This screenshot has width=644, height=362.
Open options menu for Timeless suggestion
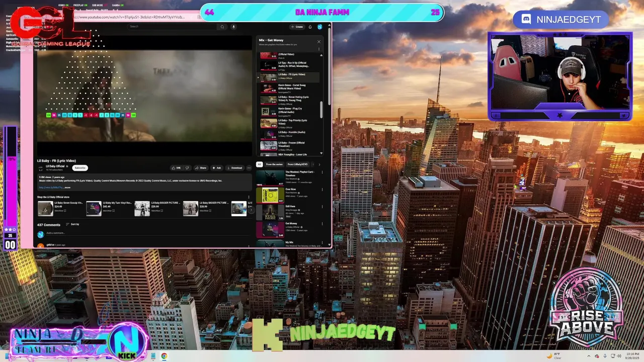tap(323, 172)
